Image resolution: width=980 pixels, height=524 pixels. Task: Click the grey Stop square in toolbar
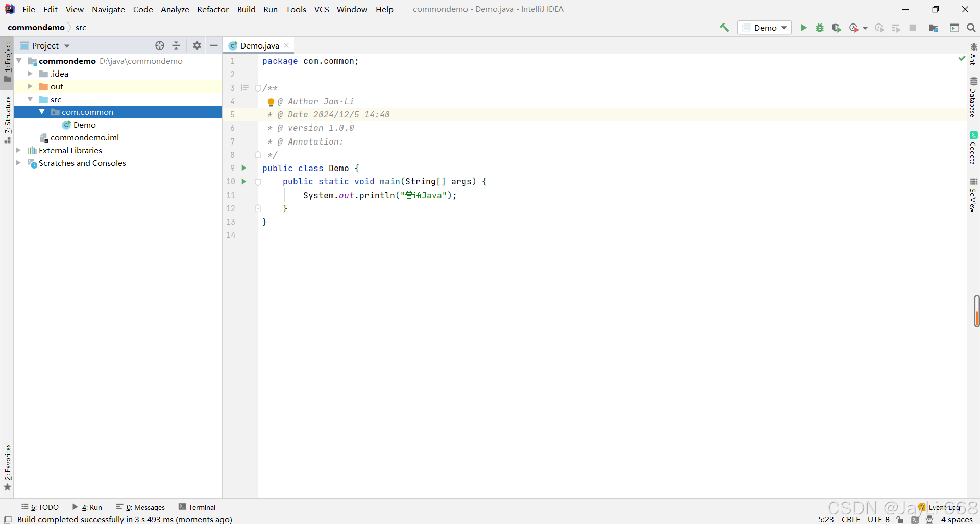pos(913,28)
